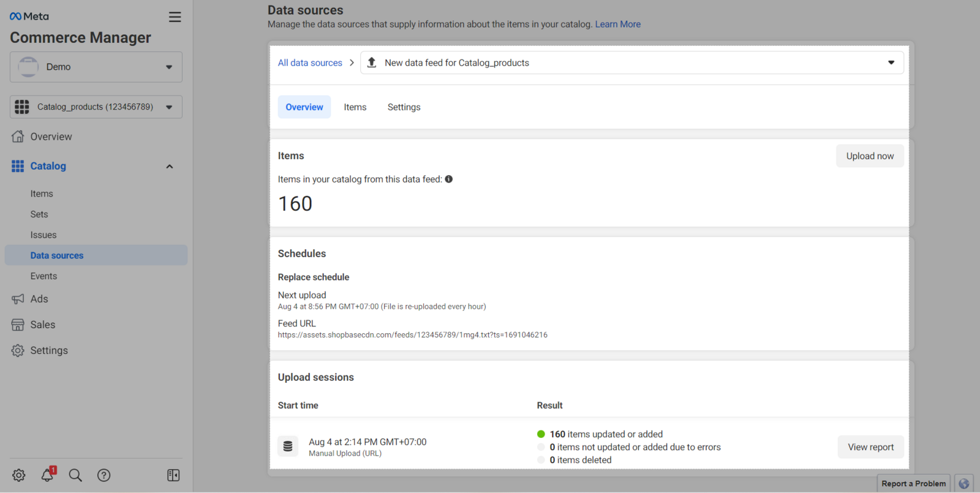Click the upload arrow icon in feed selector
980x493 pixels.
coord(372,62)
